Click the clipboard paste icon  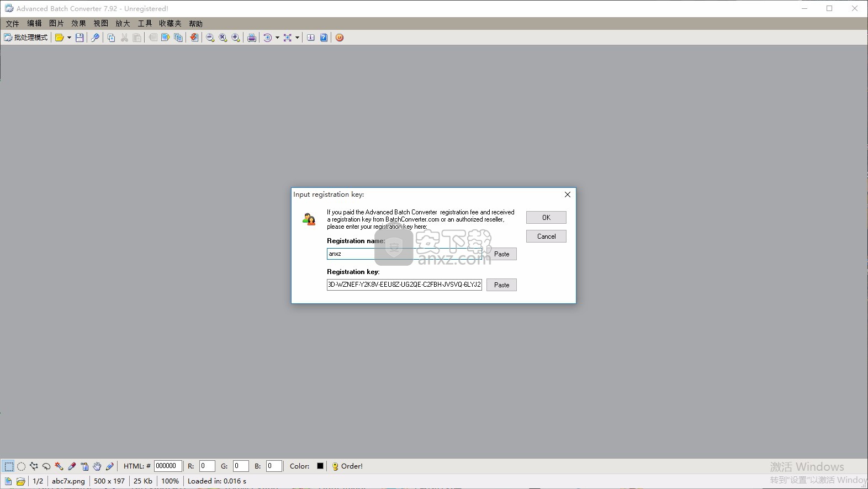(x=137, y=38)
